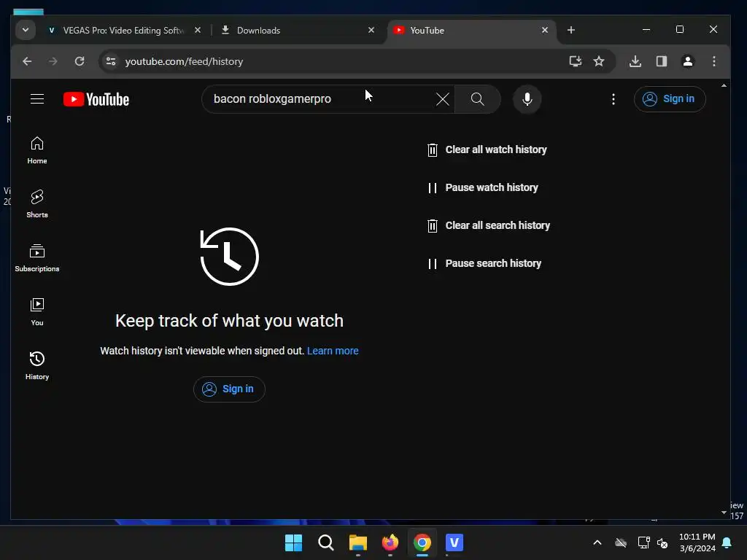Click Sign in at top right

[x=670, y=99]
